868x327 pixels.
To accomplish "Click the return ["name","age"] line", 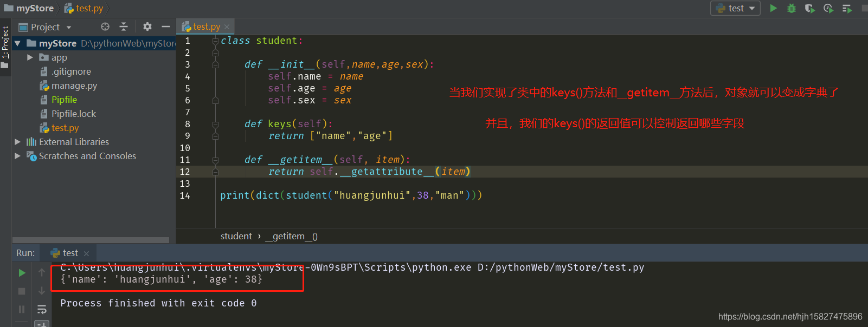I will 330,136.
